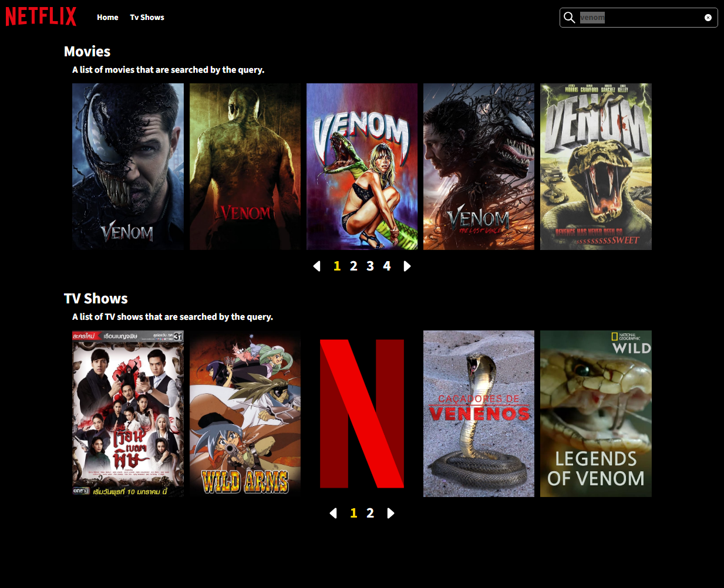Go to next page of TV Shows results
This screenshot has width=724, height=588.
(x=390, y=513)
